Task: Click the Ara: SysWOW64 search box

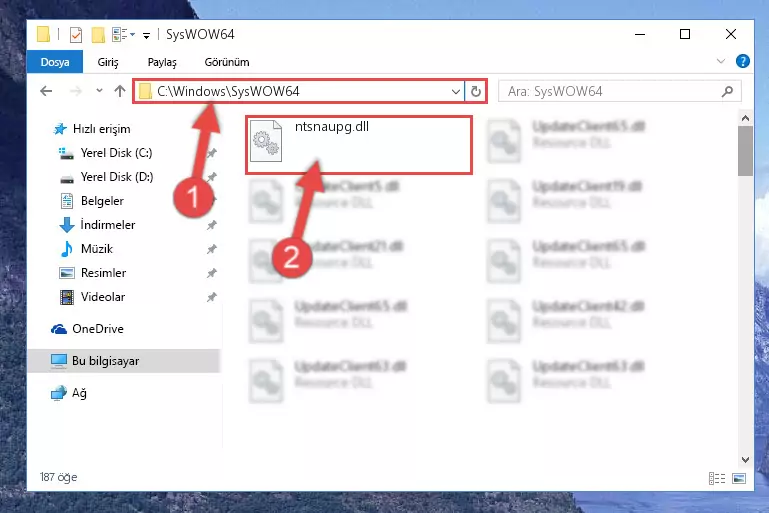Action: [619, 91]
